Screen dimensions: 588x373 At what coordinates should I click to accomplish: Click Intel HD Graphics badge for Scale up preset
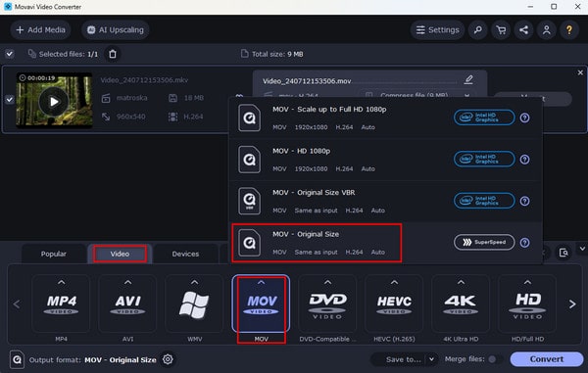[x=484, y=117]
